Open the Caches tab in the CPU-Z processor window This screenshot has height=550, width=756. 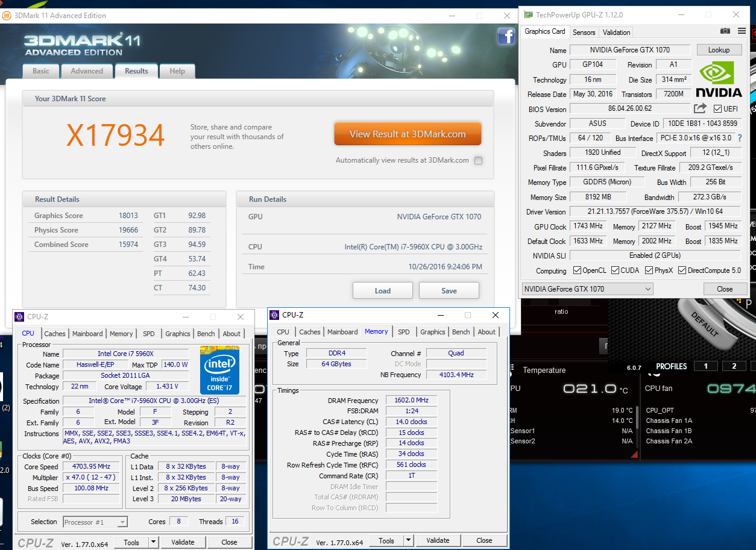55,334
